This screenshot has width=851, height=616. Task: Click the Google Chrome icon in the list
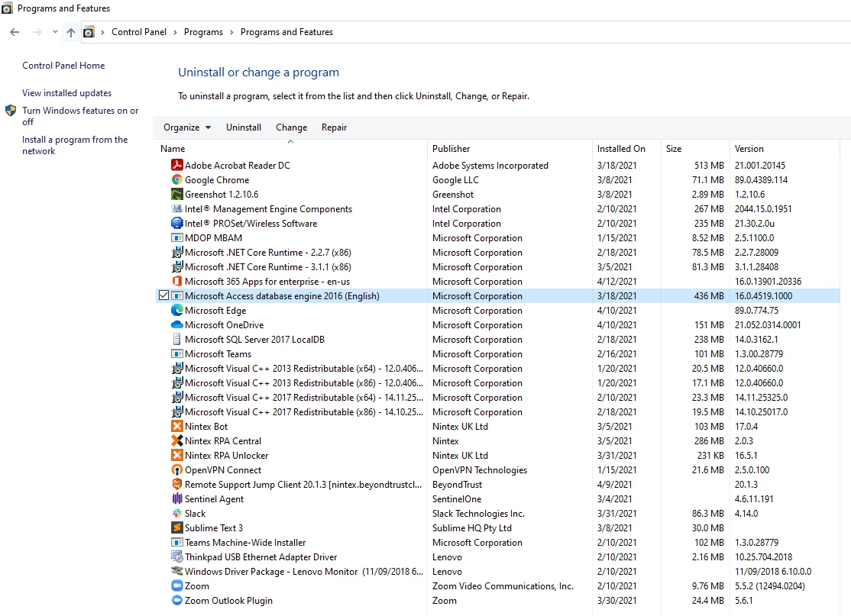click(177, 179)
